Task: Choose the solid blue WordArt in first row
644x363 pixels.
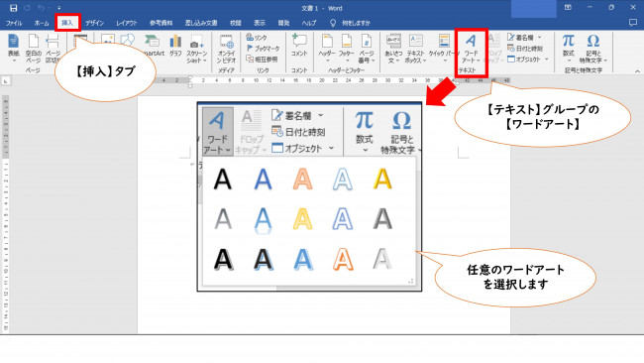Action: [263, 180]
